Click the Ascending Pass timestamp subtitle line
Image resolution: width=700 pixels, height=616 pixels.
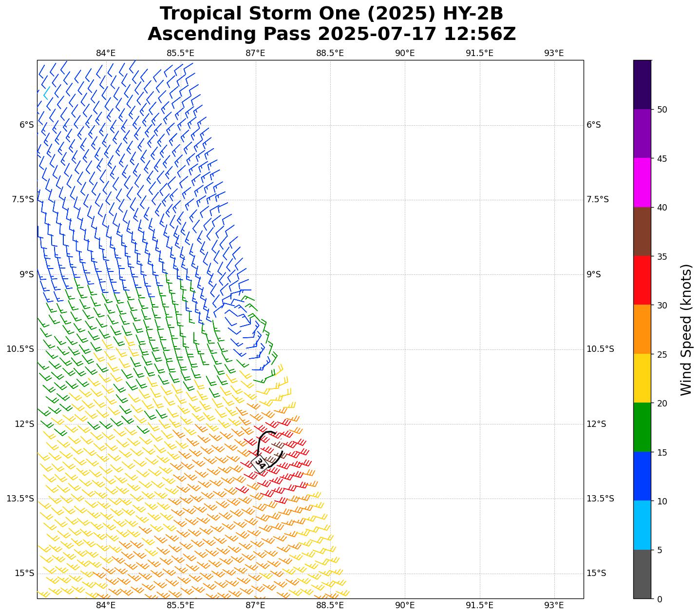(x=331, y=34)
